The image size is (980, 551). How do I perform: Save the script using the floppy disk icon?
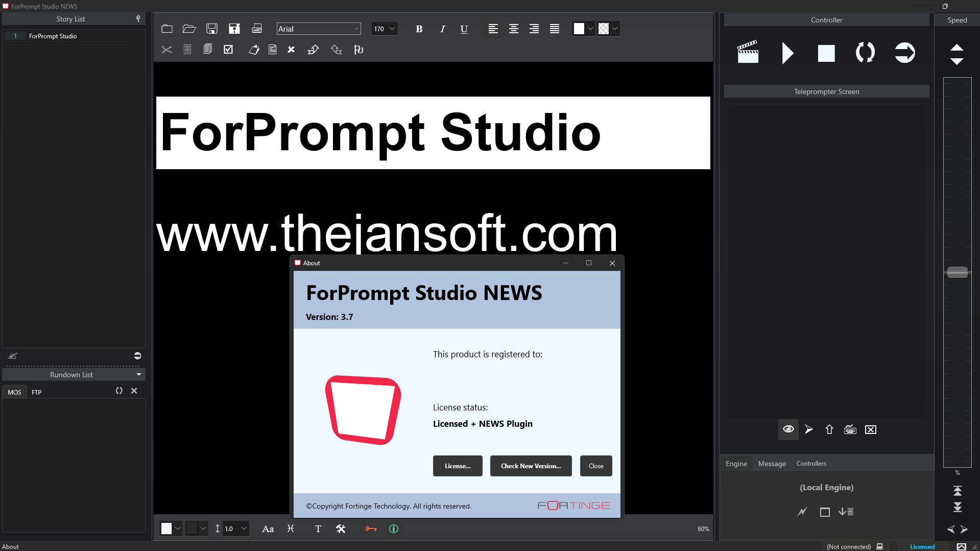tap(212, 29)
